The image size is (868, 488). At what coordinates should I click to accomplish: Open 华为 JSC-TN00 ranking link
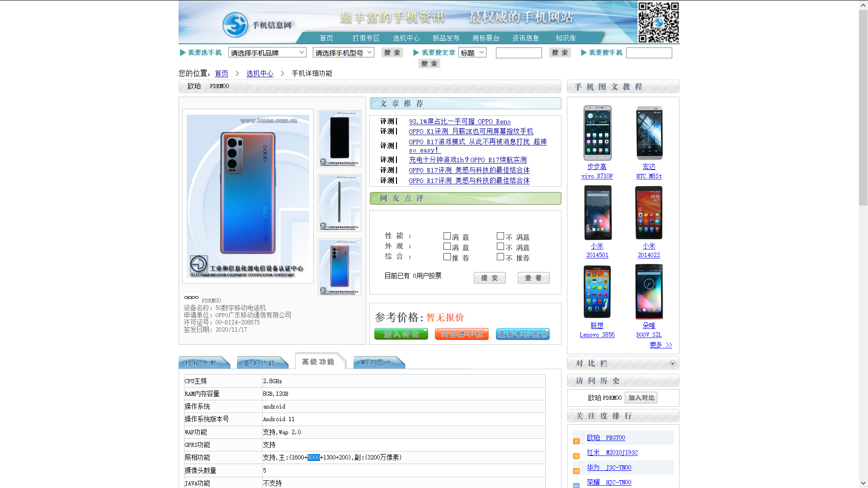pos(609,467)
